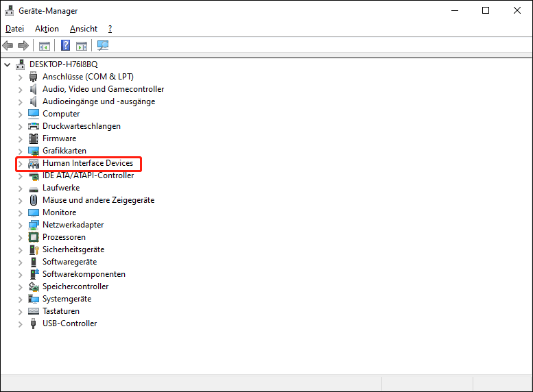Click the Tastaturen keyboard icon
The width and height of the screenshot is (533, 392).
(x=34, y=311)
